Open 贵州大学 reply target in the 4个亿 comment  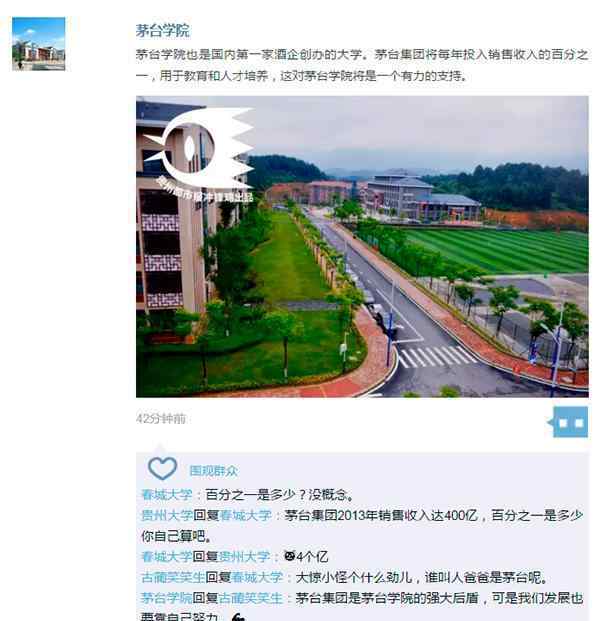point(244,556)
